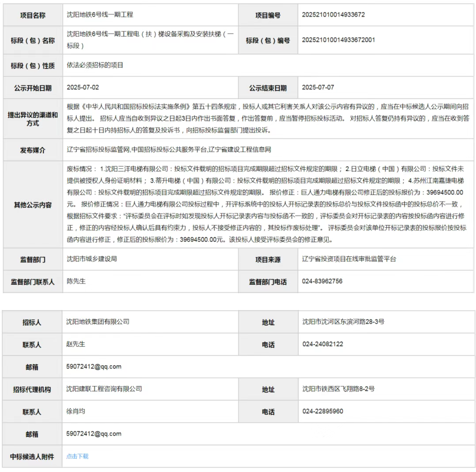Click the 提出异议的渠道和方式 label
Viewport: 476px width, 472px height.
[x=33, y=119]
